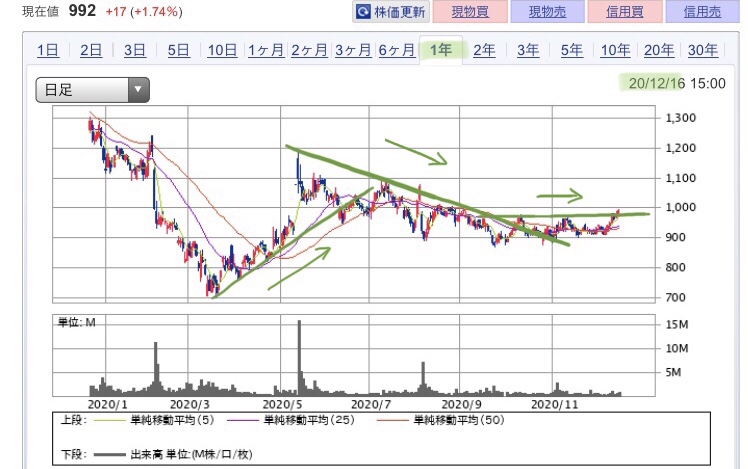This screenshot has width=748, height=469.
Task: Switch to the 1日 period tab
Action: [x=48, y=50]
